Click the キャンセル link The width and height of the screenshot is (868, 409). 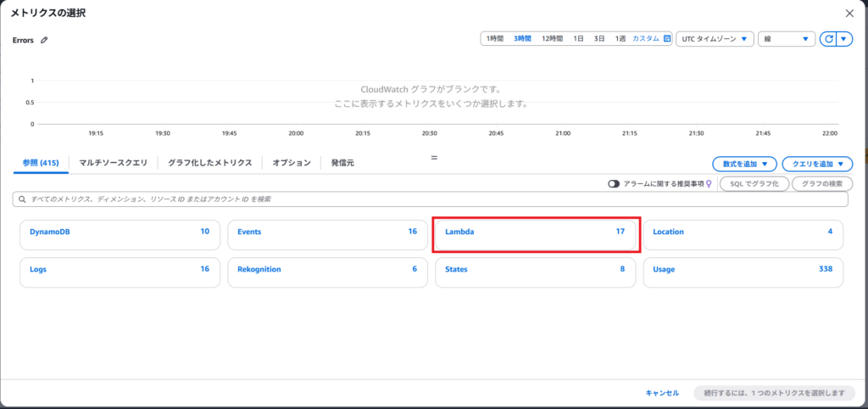(662, 393)
